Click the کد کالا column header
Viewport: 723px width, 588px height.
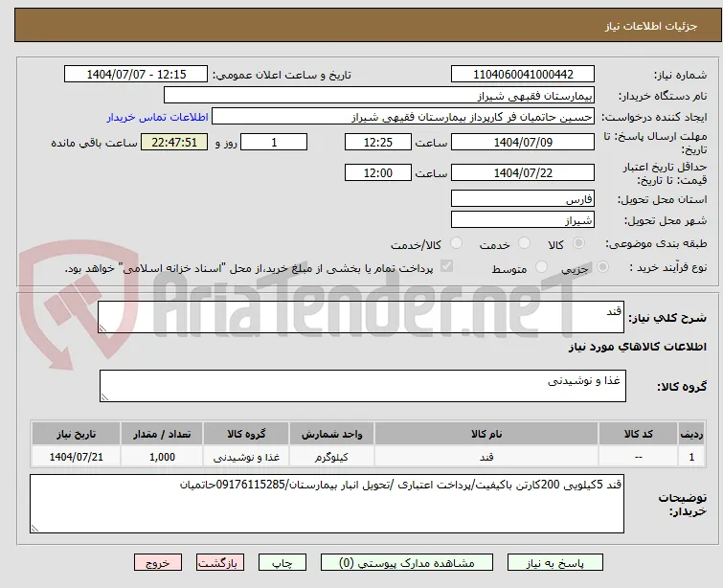(x=638, y=434)
